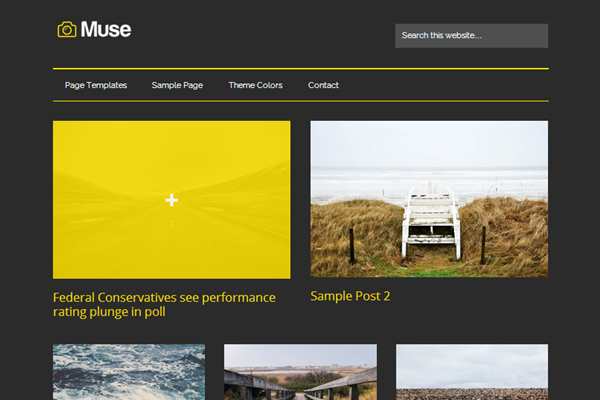Open the ocean waves thumbnail

coord(129,372)
